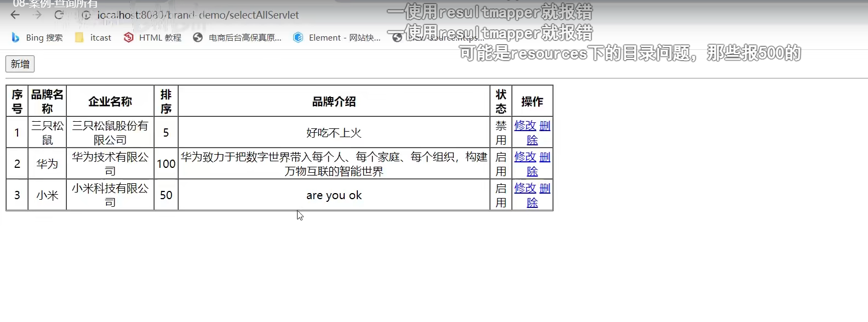
Task: Click company cell 小米科技有限公司
Action: click(110, 195)
